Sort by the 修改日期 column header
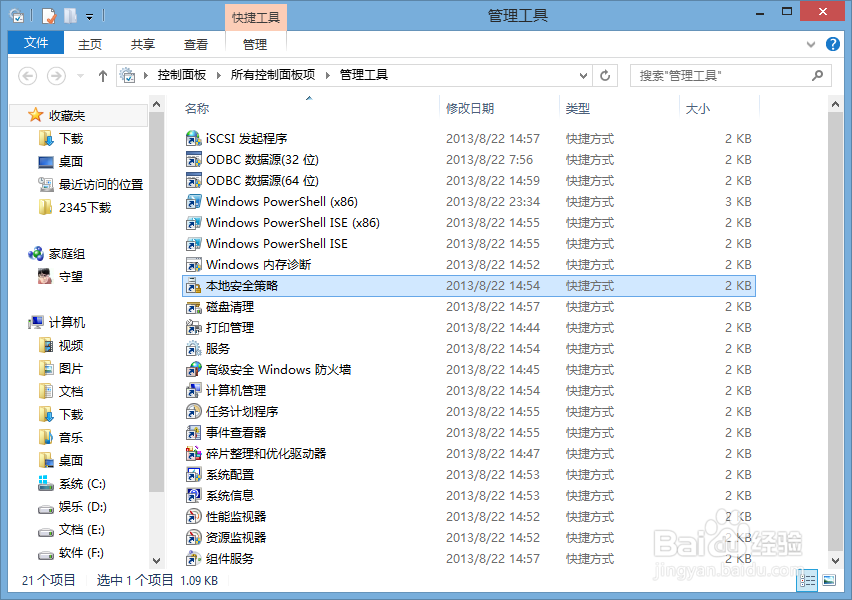852x600 pixels. 470,109
